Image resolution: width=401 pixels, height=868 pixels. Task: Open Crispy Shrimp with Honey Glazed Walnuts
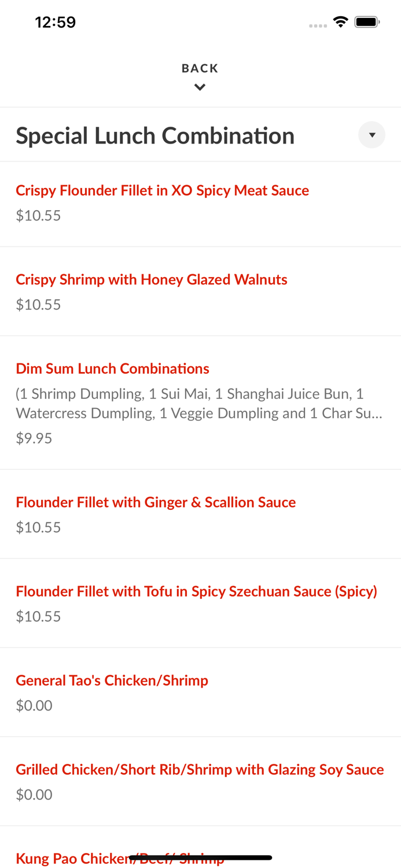[152, 279]
